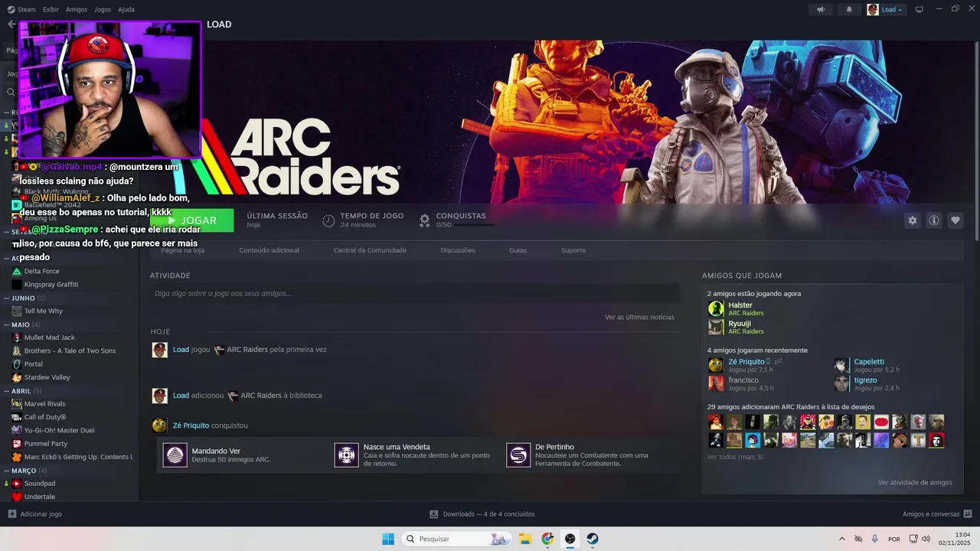This screenshot has width=980, height=551.
Task: Open Ver as últimas notícias link
Action: [639, 317]
